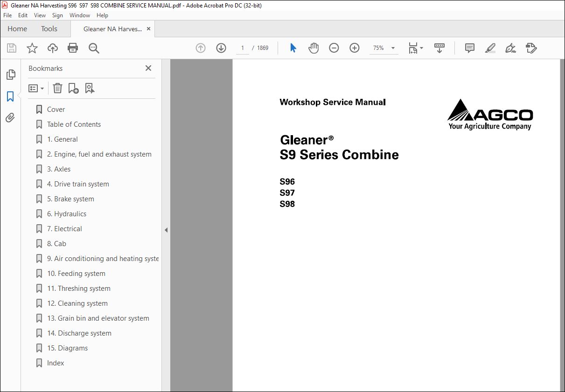Viewport: 565px width, 392px height.
Task: Open the Edit menu
Action: point(23,15)
